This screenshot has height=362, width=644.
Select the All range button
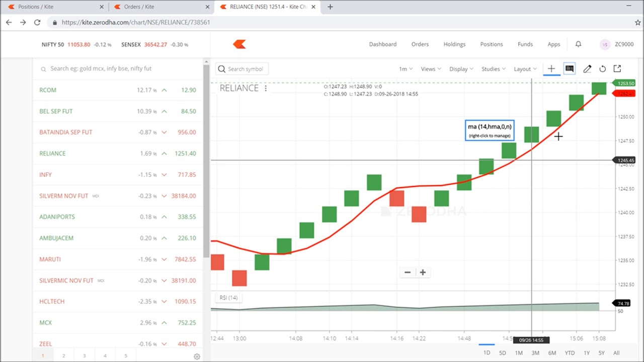click(x=616, y=353)
